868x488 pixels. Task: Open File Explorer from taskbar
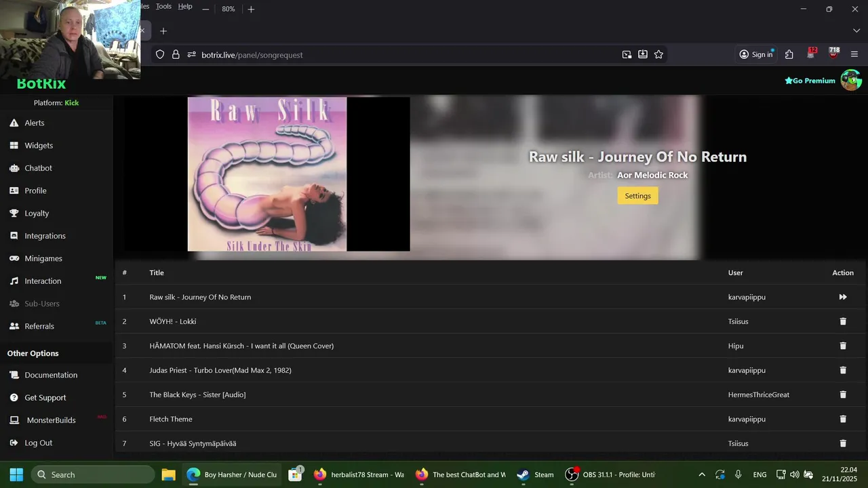169,474
